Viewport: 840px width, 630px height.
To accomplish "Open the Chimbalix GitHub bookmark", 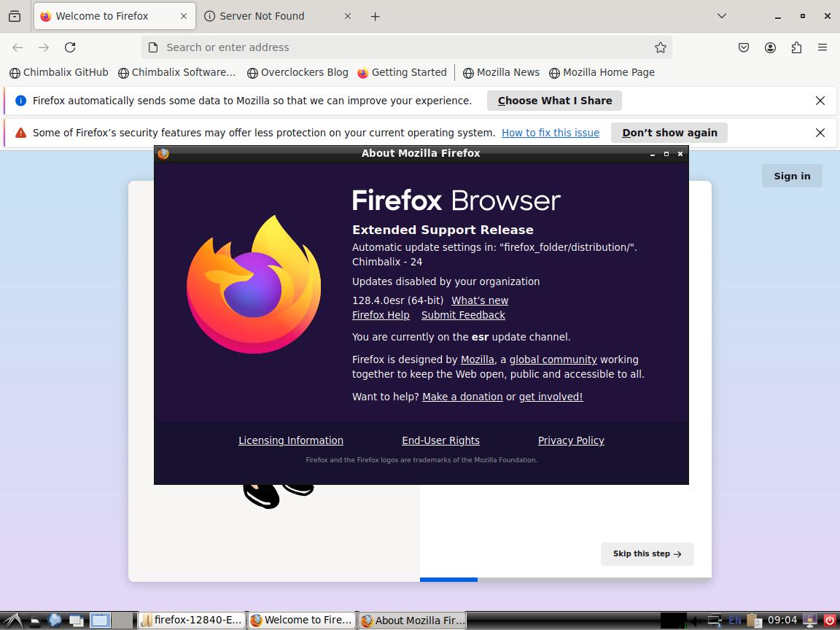I will click(x=59, y=72).
